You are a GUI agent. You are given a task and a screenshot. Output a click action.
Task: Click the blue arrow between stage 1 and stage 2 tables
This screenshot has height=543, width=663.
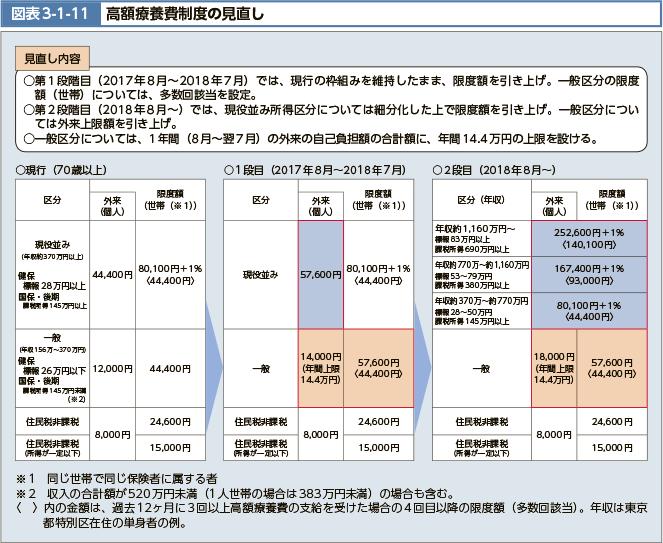(x=421, y=330)
